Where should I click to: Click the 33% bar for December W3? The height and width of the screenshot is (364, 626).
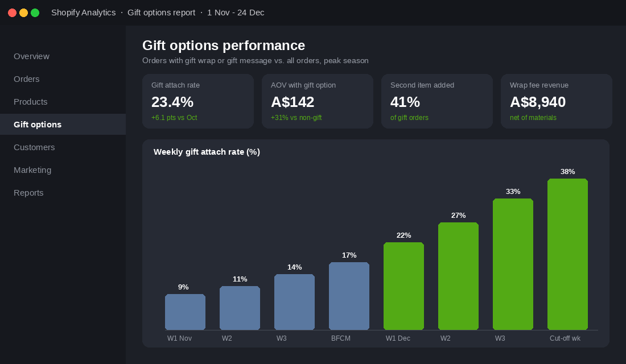[513, 264]
